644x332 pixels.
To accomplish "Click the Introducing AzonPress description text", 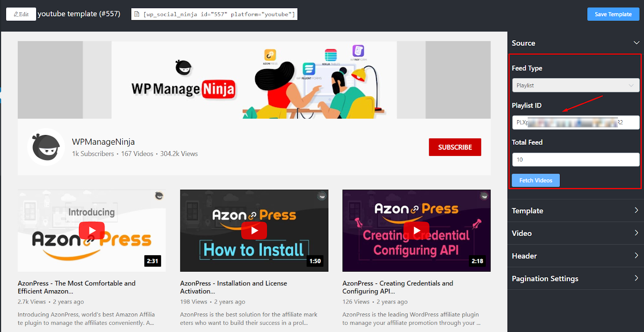I will (86, 318).
